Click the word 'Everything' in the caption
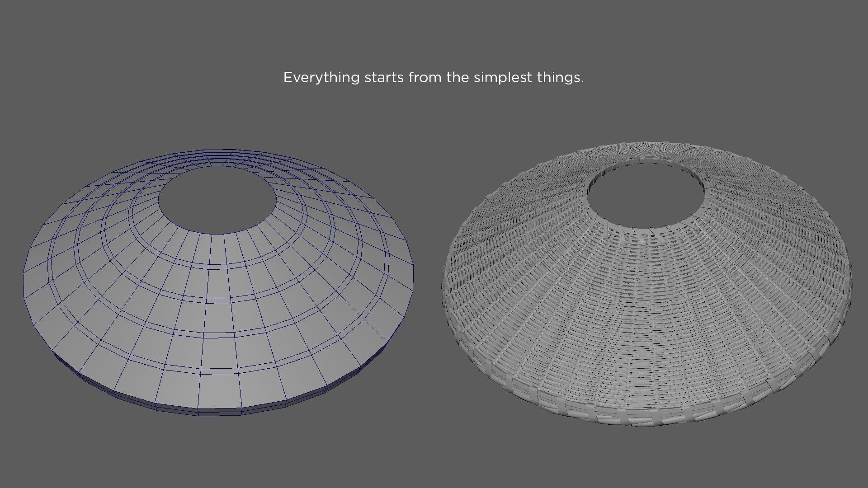The width and height of the screenshot is (868, 488). (321, 77)
